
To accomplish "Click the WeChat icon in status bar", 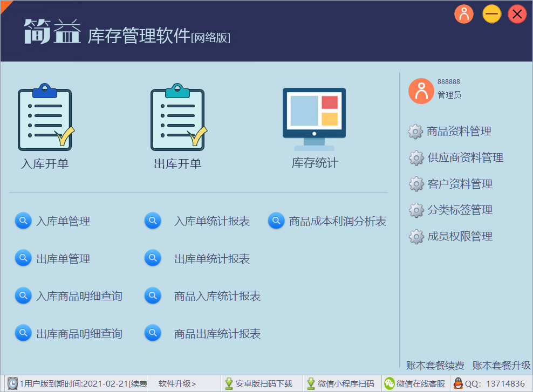I will (x=389, y=383).
